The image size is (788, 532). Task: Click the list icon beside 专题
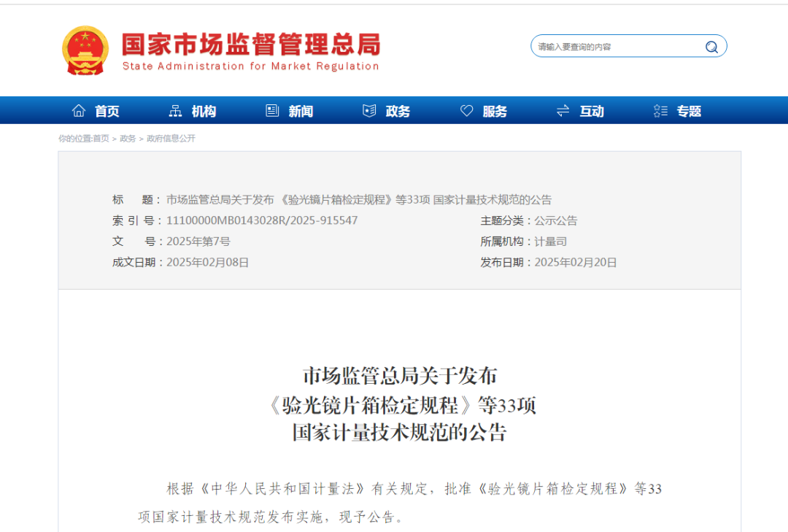(660, 110)
